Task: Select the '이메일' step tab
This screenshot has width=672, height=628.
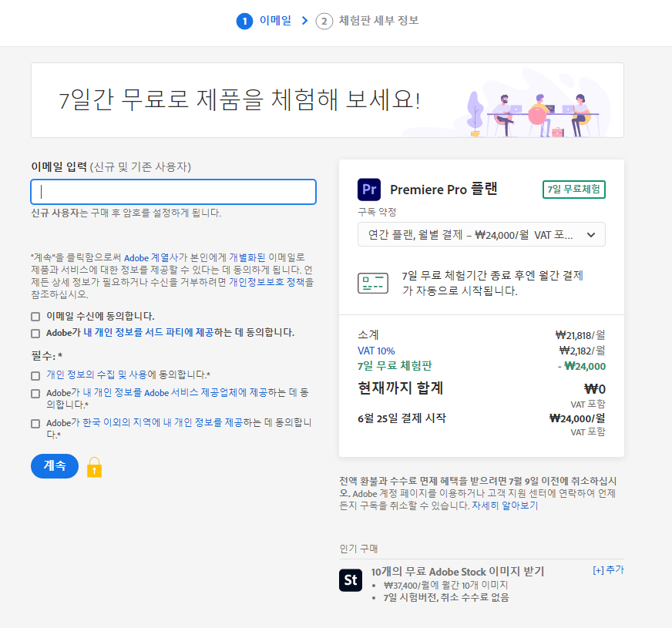Action: pos(275,21)
